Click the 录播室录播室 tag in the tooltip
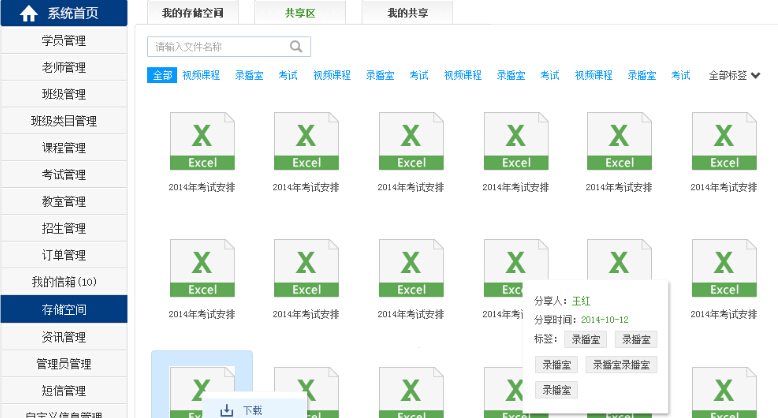778x418 pixels. pos(621,365)
